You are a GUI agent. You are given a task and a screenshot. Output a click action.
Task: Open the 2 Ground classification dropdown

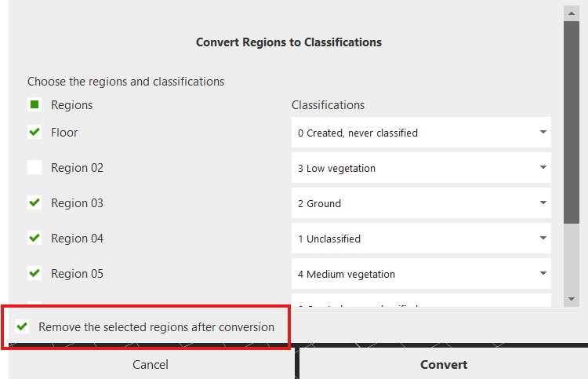pos(421,203)
